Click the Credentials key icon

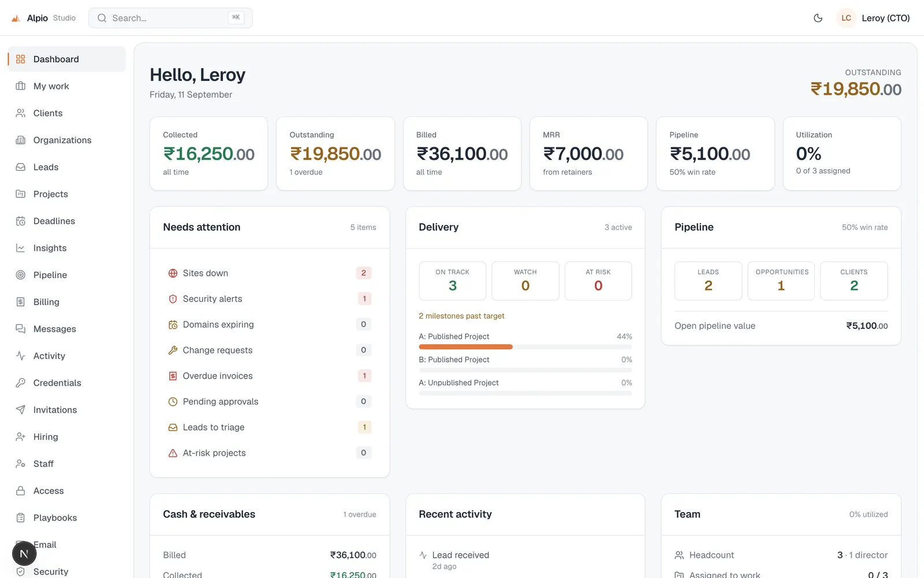click(x=21, y=383)
